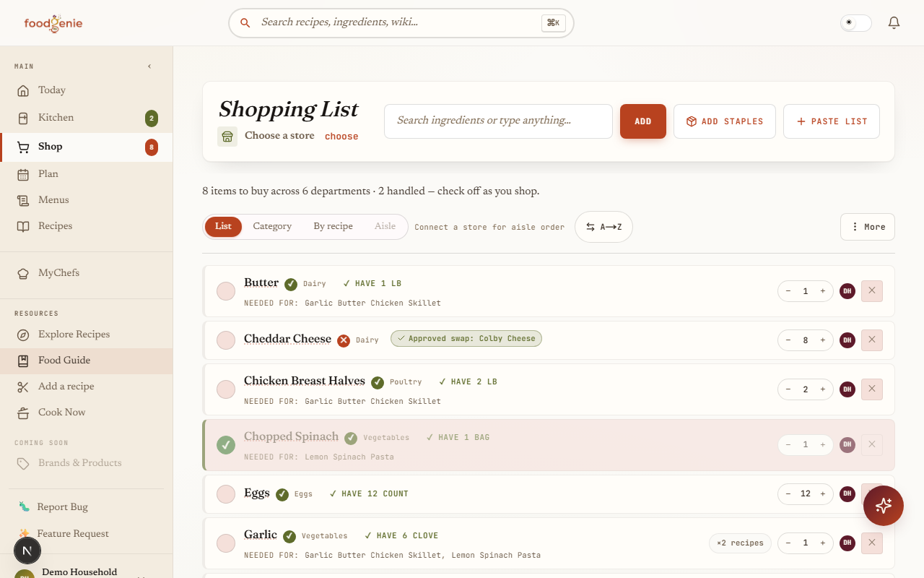924x578 pixels.
Task: Open the notifications bell
Action: tap(894, 23)
